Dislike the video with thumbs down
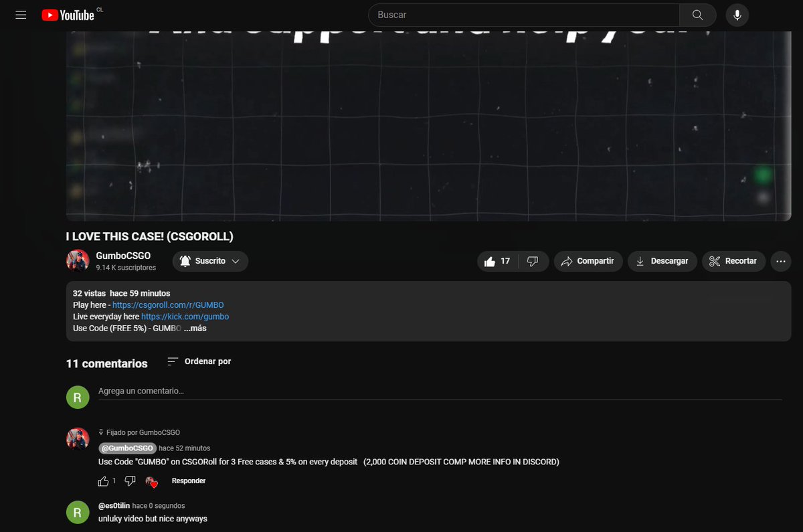Image resolution: width=803 pixels, height=532 pixels. coord(533,261)
